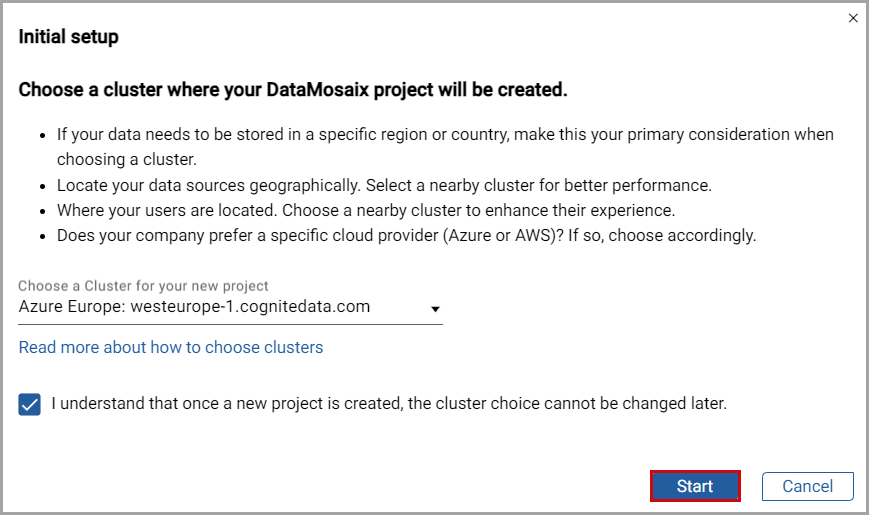Uncheck the cluster acknowledgement checkbox
869x515 pixels.
click(30, 405)
